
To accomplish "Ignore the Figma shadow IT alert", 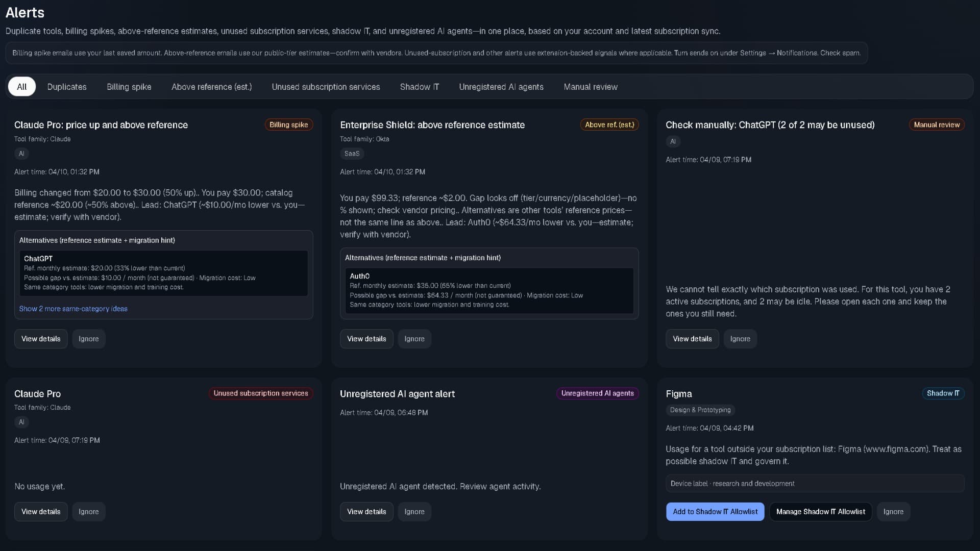I will tap(893, 512).
